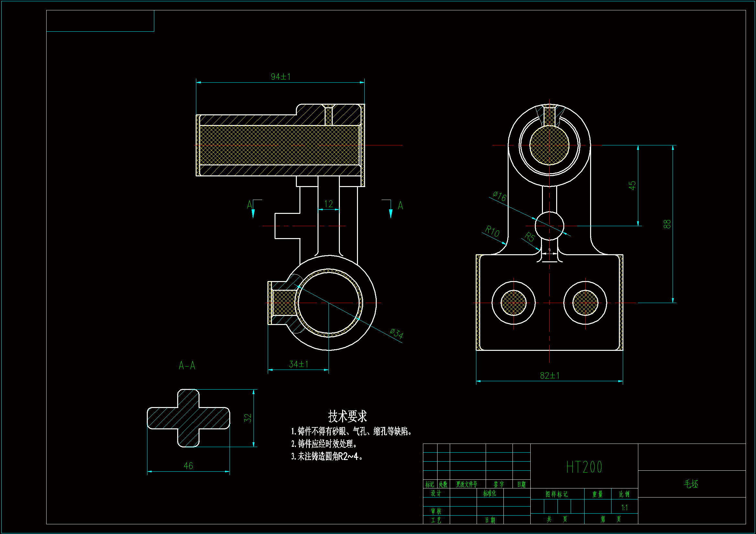
Task: Click the 34±1 dimension label
Action: [298, 364]
